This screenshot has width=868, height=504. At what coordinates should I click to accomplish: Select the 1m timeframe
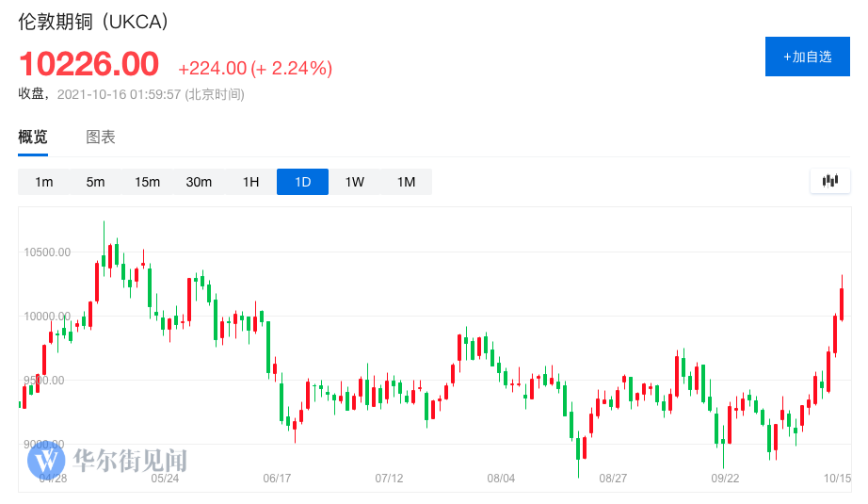pos(43,182)
